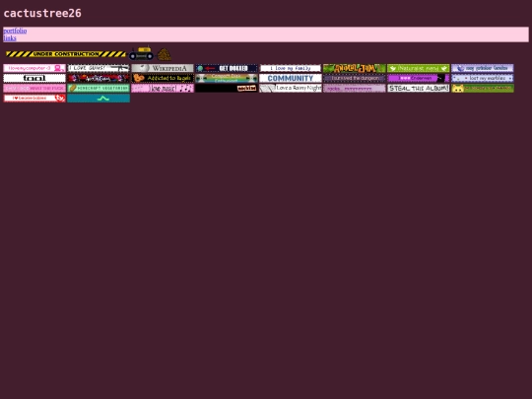Click the Under Construction striped banner
Image resolution: width=532 pixels, height=399 pixels.
point(65,54)
